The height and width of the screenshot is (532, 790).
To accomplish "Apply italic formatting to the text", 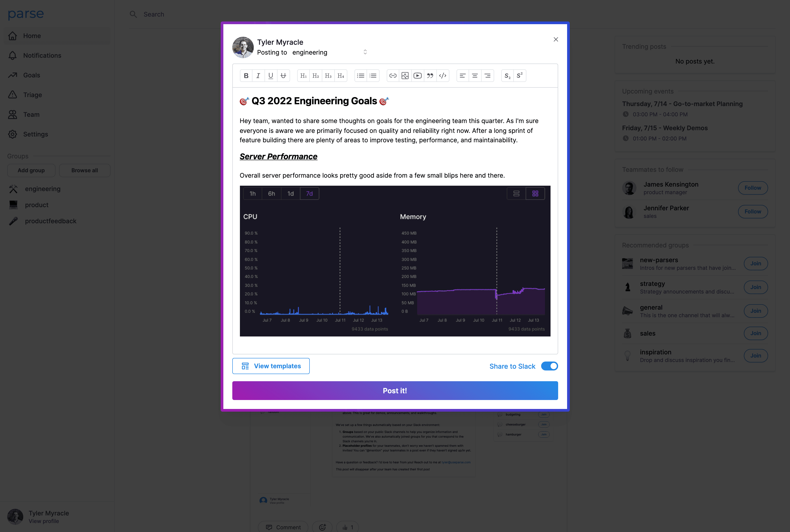I will tap(258, 76).
